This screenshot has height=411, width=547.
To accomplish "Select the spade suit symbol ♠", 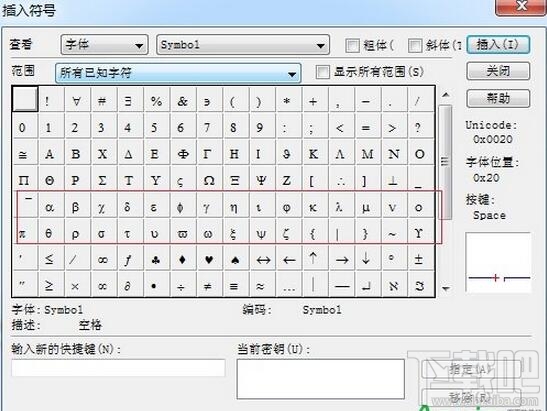I will 235,259.
